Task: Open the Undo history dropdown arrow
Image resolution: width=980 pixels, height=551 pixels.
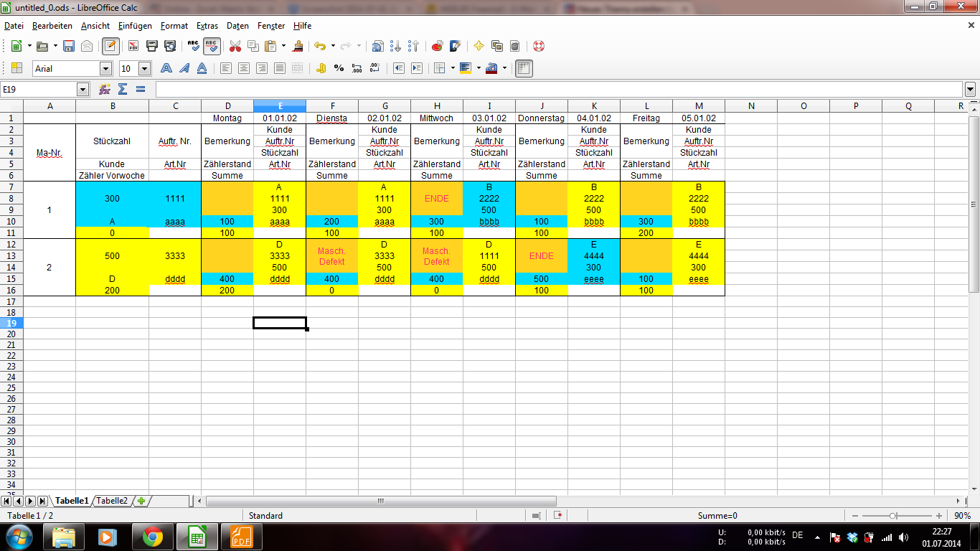Action: (333, 46)
